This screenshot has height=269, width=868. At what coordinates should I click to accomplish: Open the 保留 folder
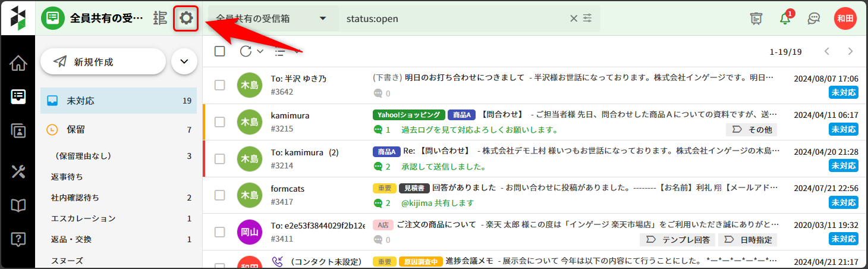(118, 129)
